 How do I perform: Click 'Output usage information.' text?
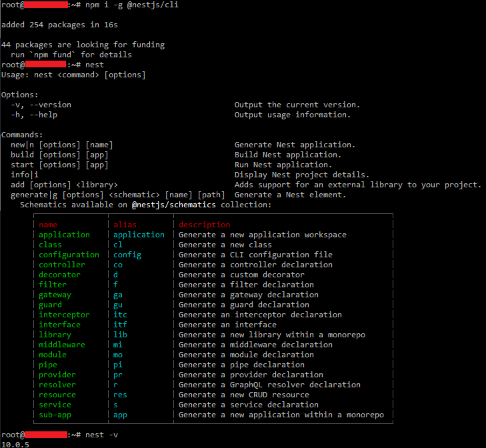(292, 115)
